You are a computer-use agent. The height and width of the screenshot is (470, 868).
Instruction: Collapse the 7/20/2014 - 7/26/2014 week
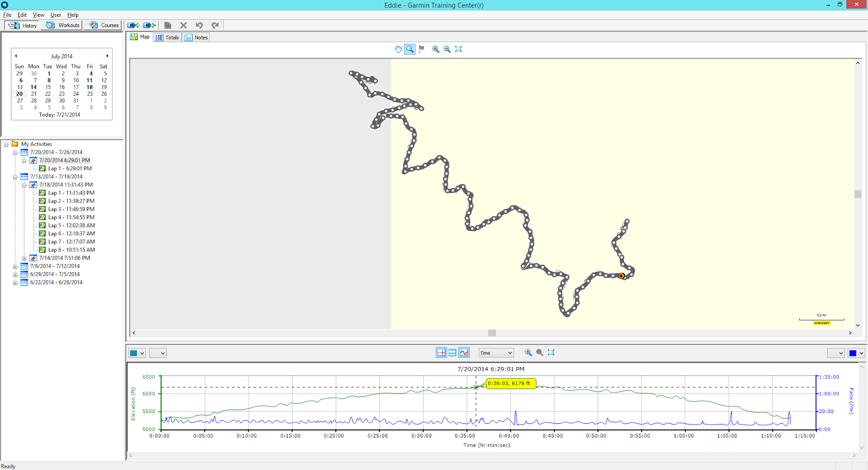(15, 153)
